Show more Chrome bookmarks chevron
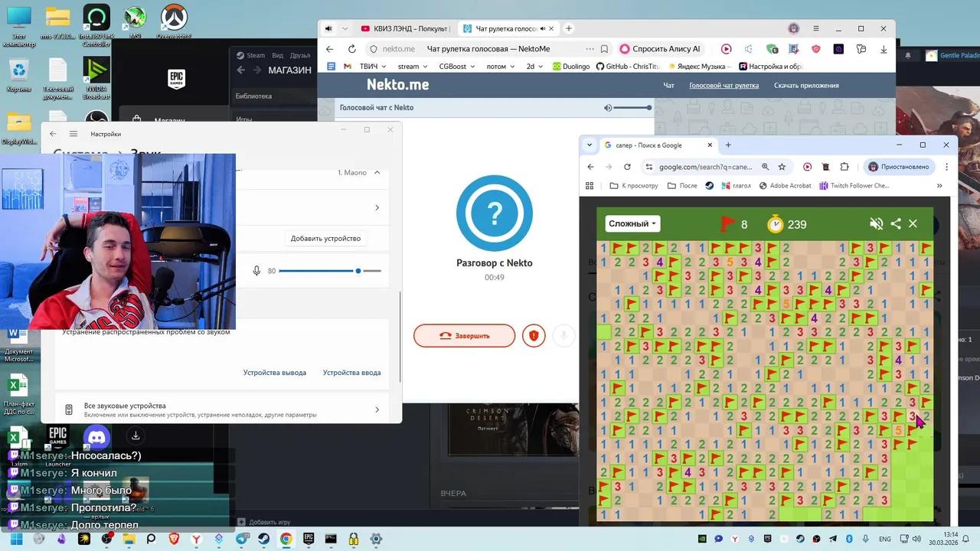Viewport: 980px width, 551px height. point(939,185)
